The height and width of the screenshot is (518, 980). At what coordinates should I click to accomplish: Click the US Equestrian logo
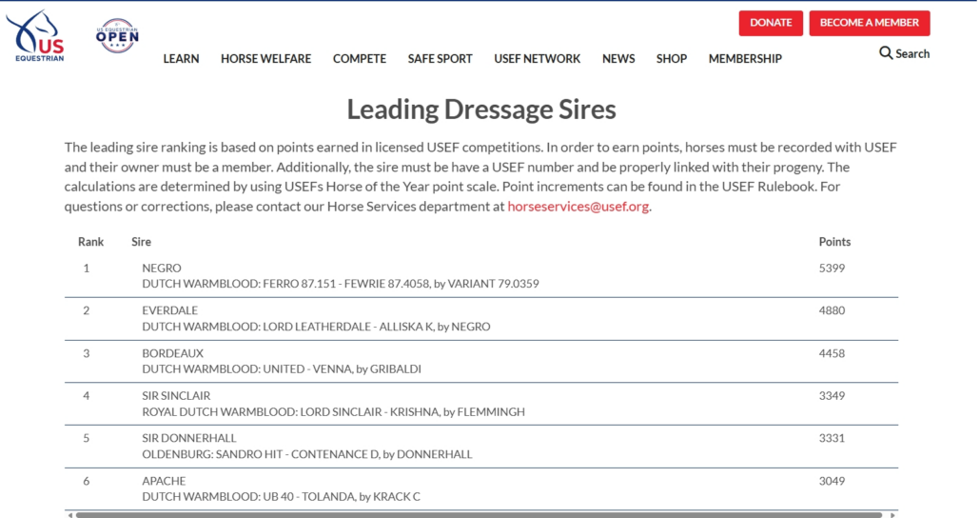tap(35, 35)
